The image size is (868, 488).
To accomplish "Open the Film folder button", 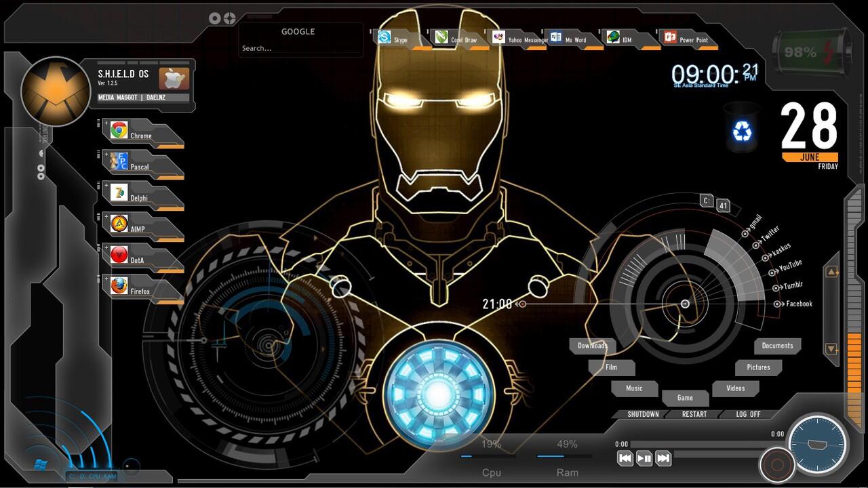I will tap(611, 367).
